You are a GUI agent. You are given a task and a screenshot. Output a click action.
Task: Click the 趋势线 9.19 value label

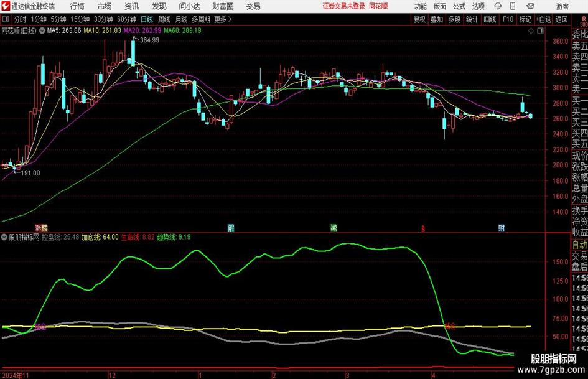[x=174, y=237]
